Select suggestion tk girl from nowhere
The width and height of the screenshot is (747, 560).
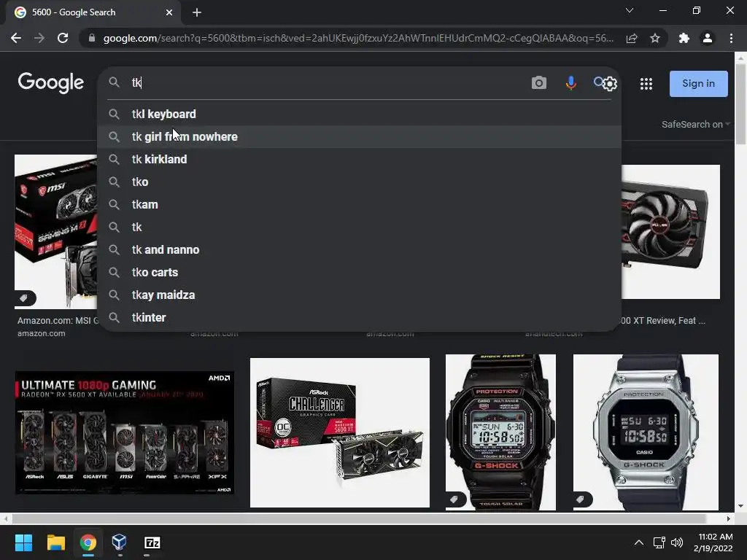(359, 136)
